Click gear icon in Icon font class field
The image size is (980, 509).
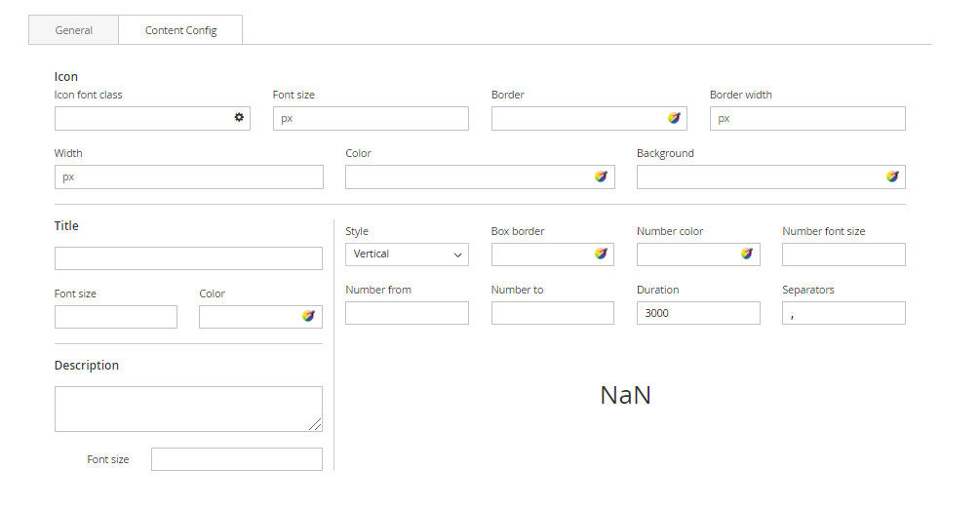(239, 118)
